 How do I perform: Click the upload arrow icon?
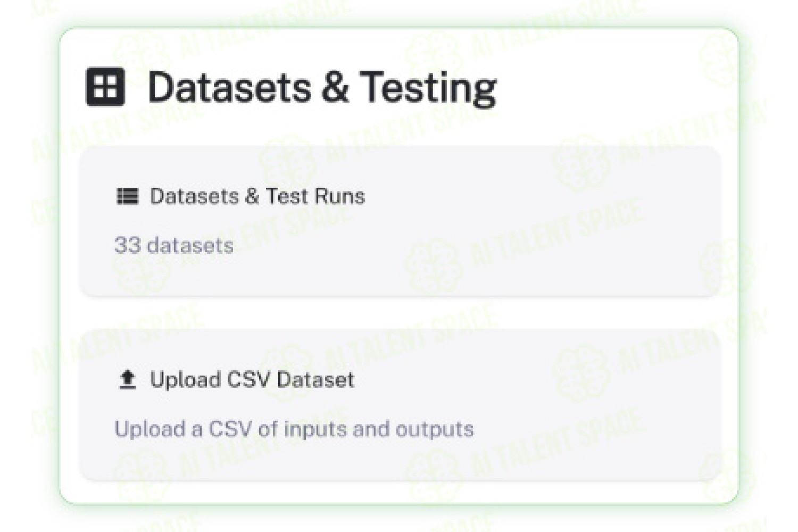coord(127,380)
